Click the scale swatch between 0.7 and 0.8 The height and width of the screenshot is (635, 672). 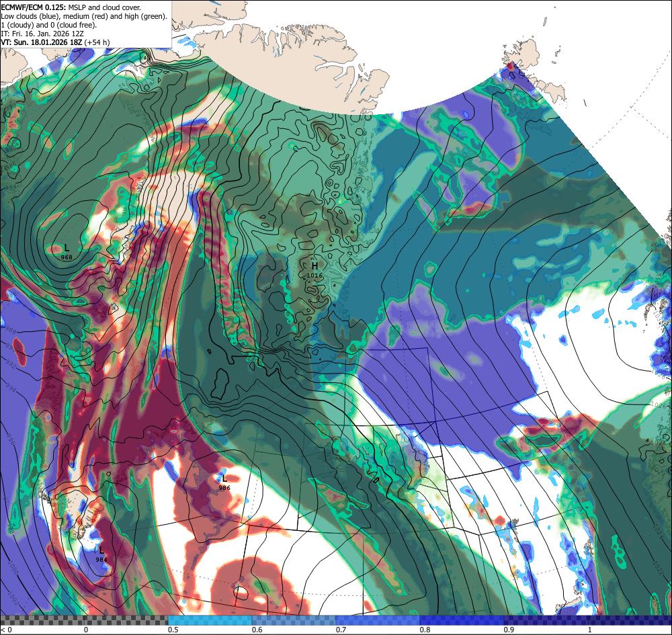[x=377, y=620]
